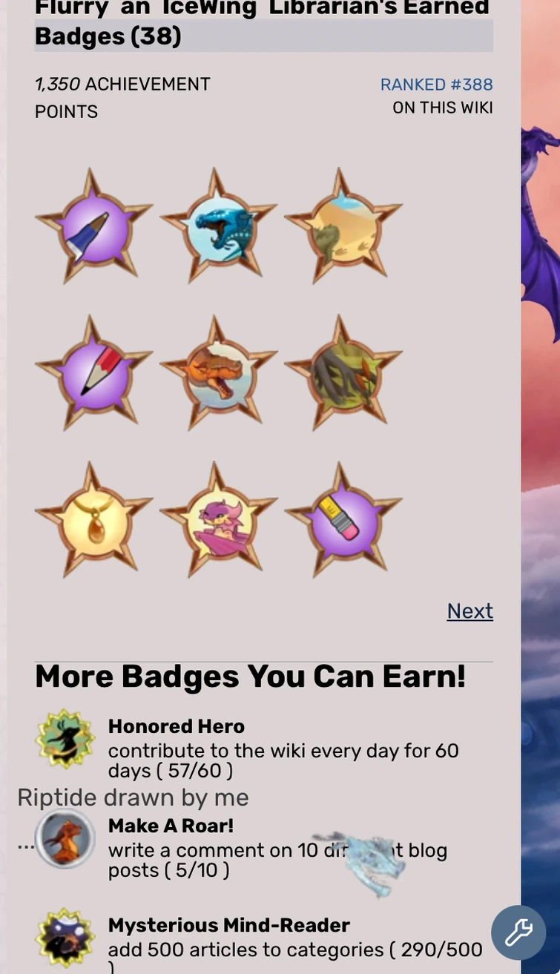Select the Mysterious Mind-Reader title text
This screenshot has height=974, width=560.
229,925
